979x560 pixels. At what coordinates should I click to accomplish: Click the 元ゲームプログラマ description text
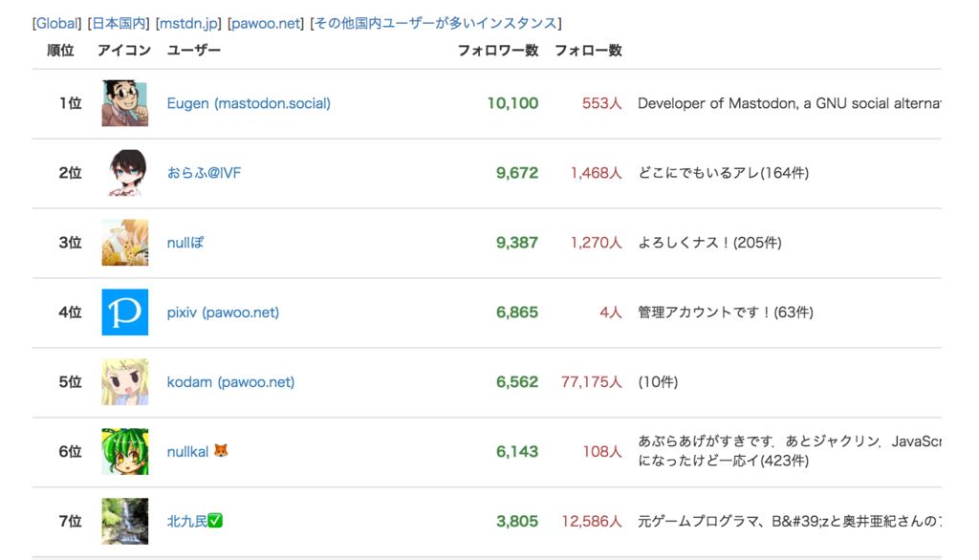789,521
